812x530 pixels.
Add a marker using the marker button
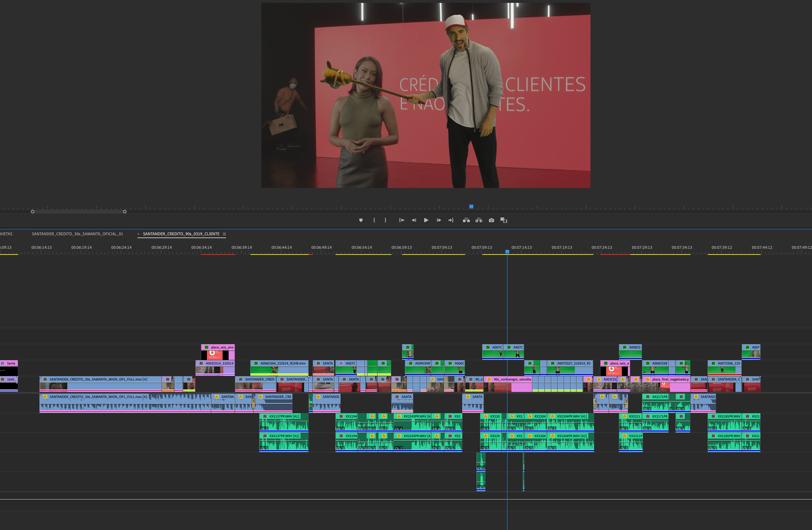(x=361, y=220)
